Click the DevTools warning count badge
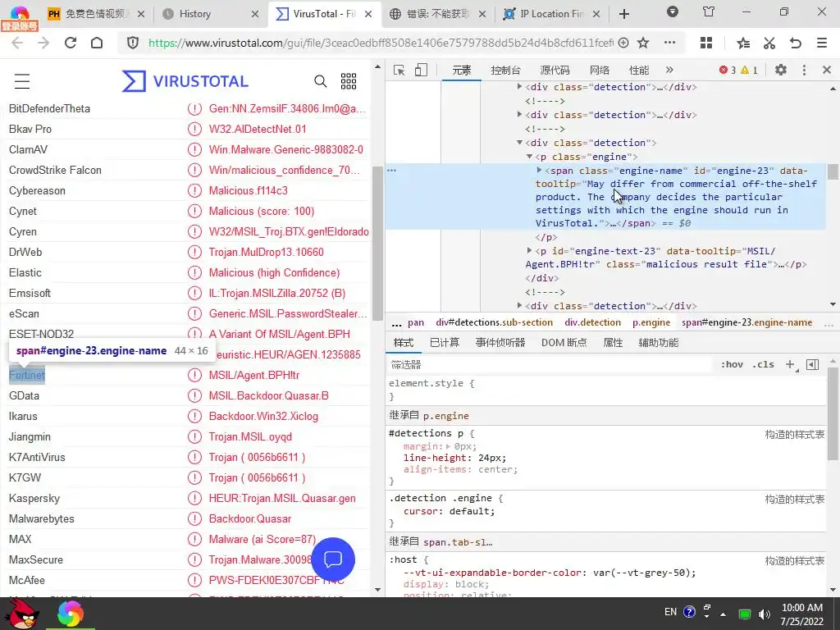Viewport: 840px width, 630px height. [x=750, y=70]
